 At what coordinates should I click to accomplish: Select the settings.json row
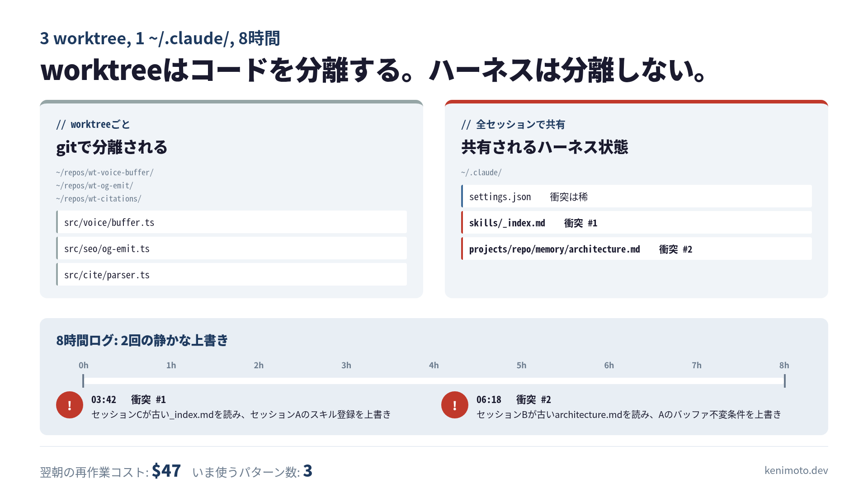637,197
